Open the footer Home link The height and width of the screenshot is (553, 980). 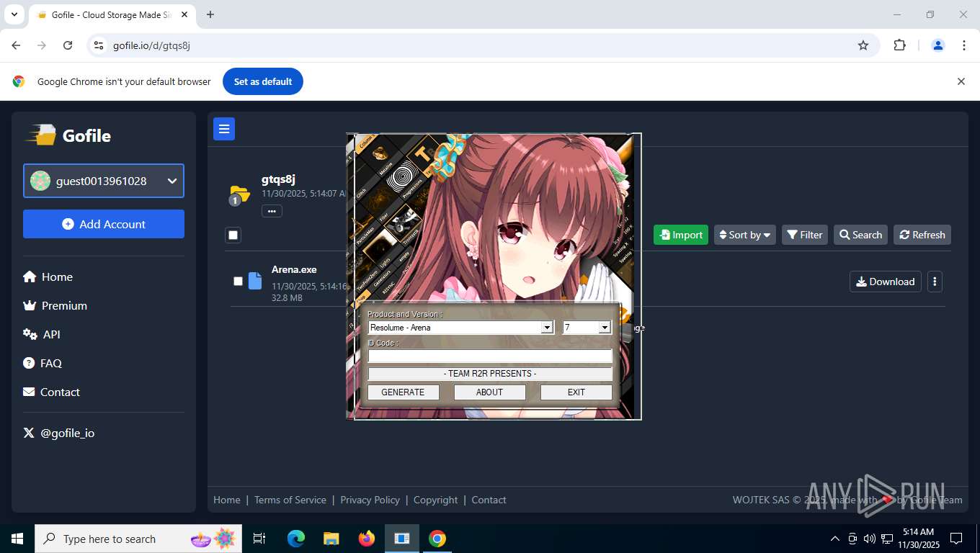pos(227,500)
